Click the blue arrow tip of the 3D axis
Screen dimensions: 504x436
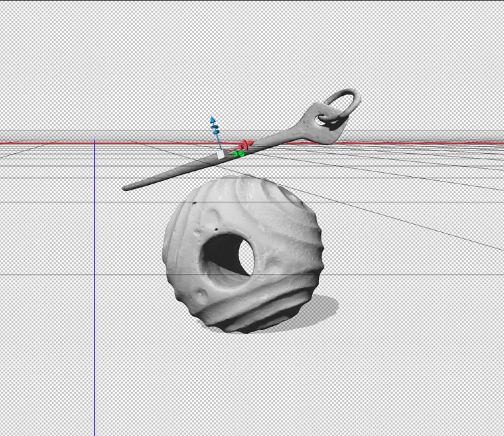(x=213, y=119)
